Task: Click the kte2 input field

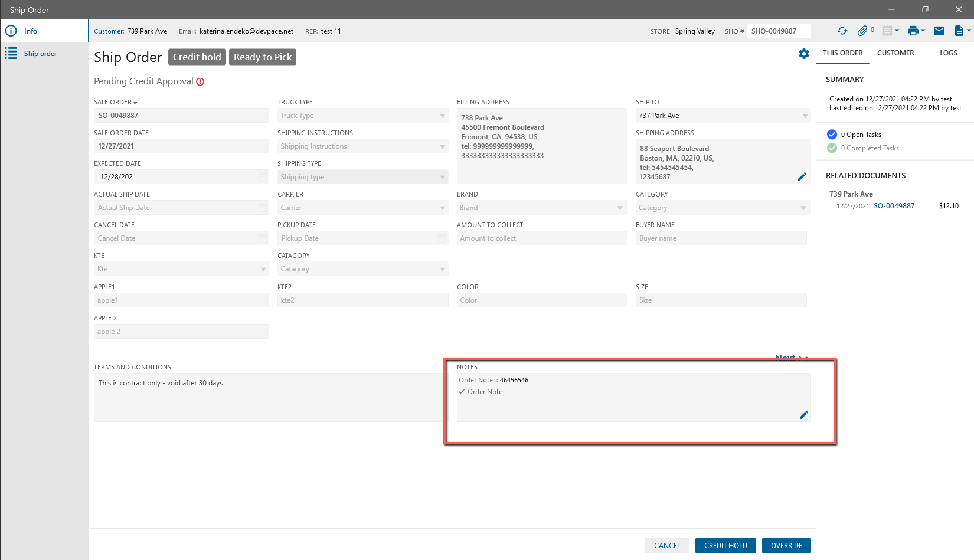Action: tap(362, 300)
